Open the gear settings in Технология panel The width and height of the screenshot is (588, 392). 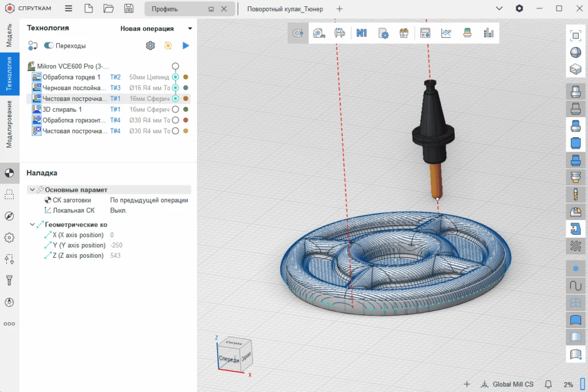pyautogui.click(x=150, y=45)
